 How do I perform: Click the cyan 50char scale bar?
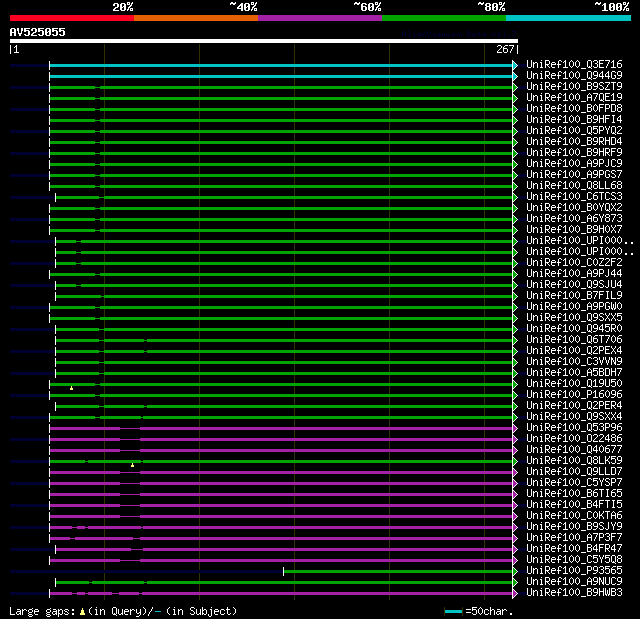pyautogui.click(x=453, y=611)
